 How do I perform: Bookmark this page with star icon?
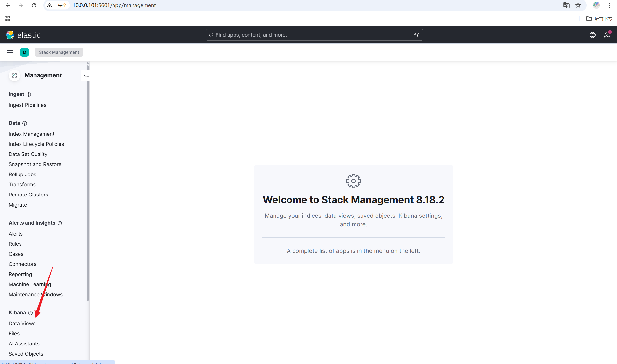(x=578, y=5)
